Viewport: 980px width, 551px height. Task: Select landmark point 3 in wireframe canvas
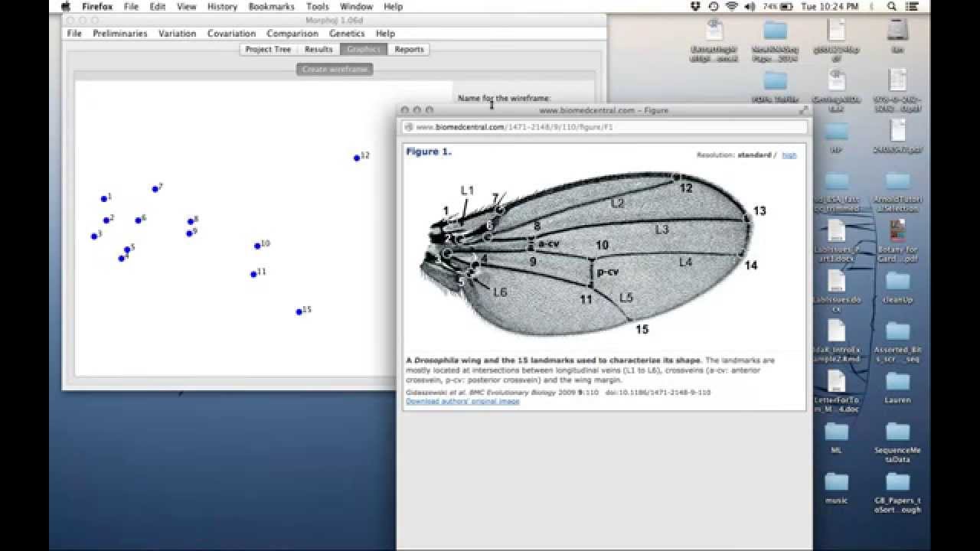(94, 236)
